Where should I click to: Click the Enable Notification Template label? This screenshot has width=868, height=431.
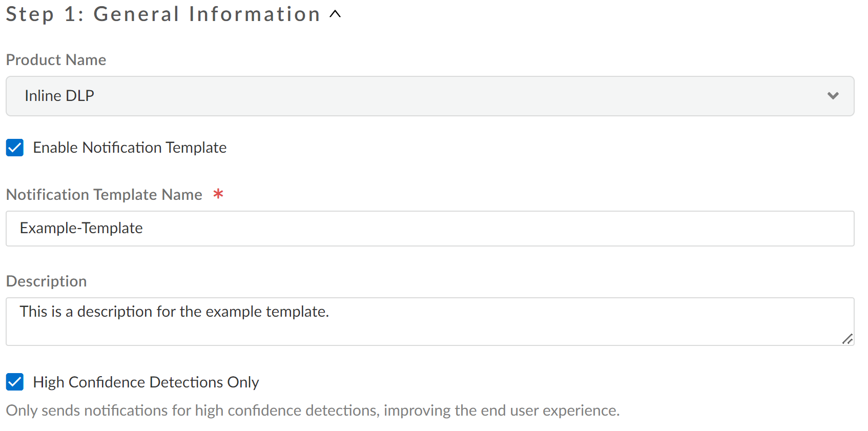pyautogui.click(x=130, y=148)
